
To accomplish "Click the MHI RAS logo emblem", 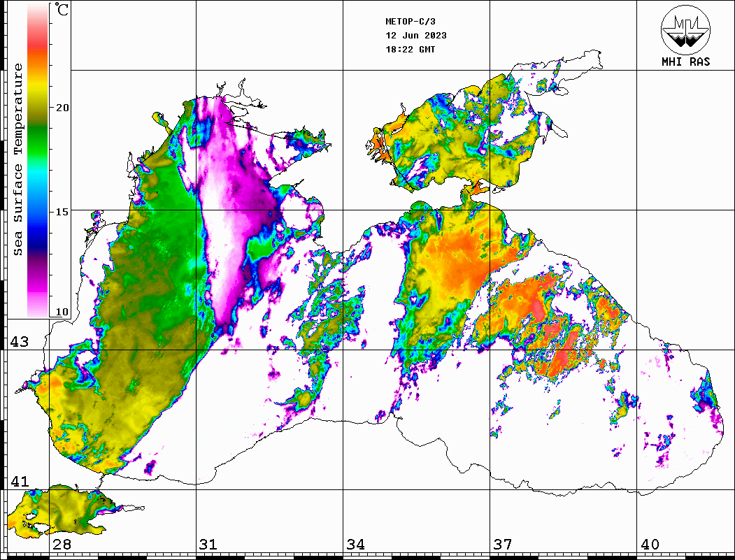I will coord(685,29).
